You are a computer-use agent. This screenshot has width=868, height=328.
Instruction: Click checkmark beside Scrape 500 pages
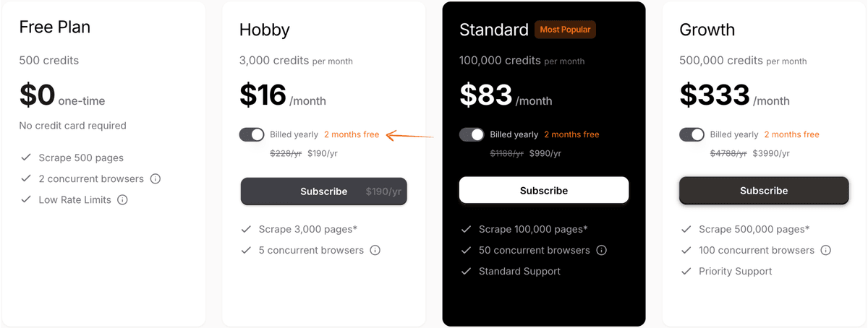tap(26, 157)
